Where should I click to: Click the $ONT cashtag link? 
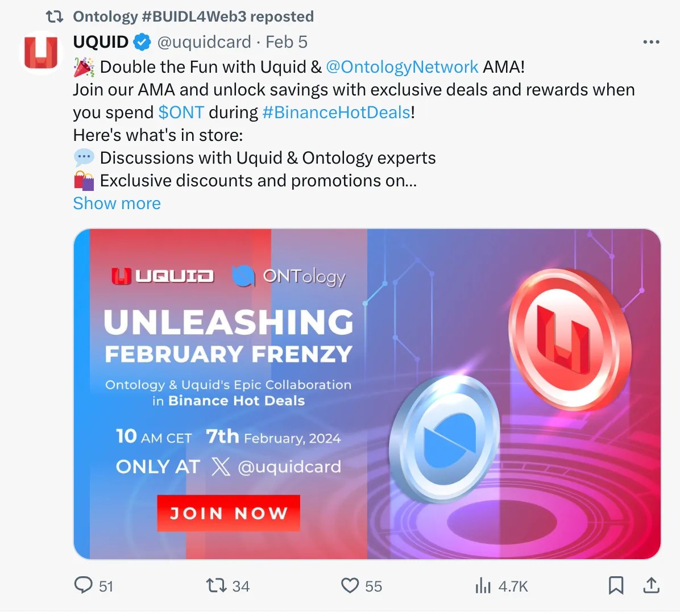click(181, 113)
